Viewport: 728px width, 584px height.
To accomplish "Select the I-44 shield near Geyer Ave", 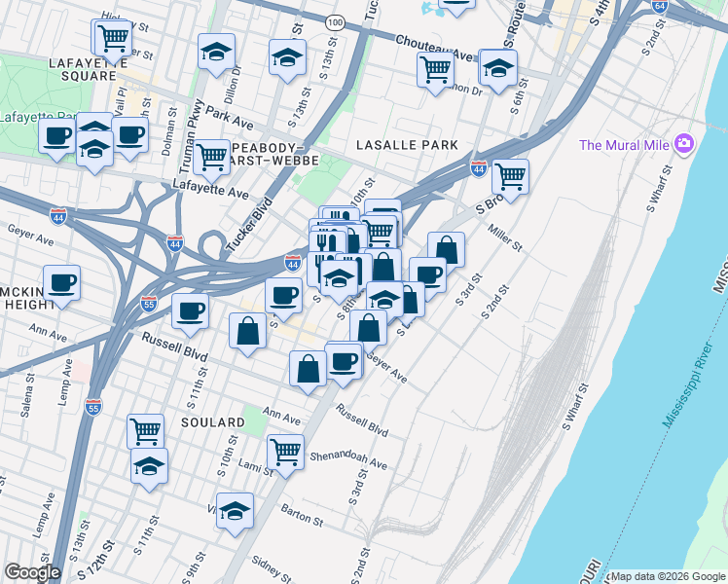I will (58, 216).
